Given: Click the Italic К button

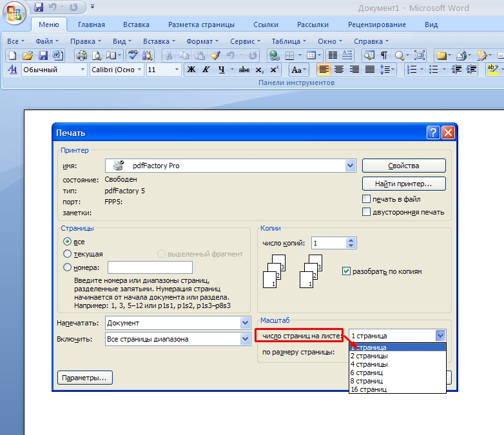Looking at the screenshot, I should [x=206, y=70].
